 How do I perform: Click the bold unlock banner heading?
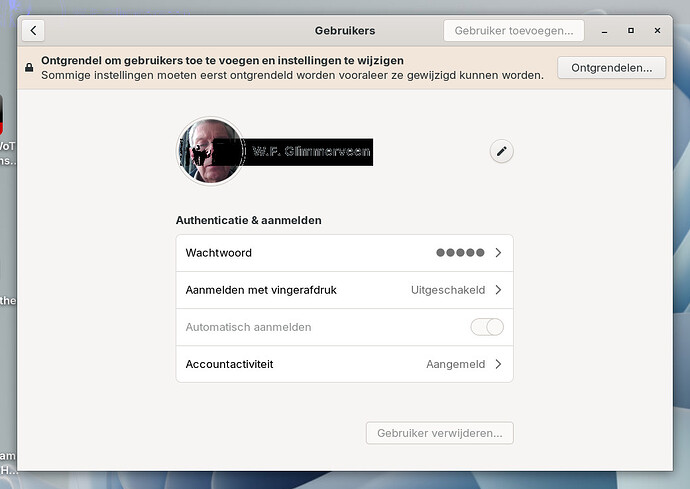pos(222,60)
